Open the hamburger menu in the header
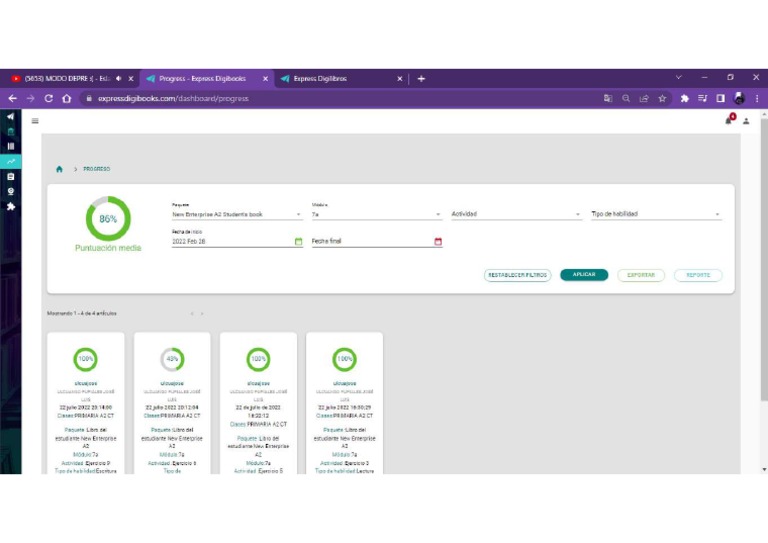The height and width of the screenshot is (543, 768). tap(35, 121)
